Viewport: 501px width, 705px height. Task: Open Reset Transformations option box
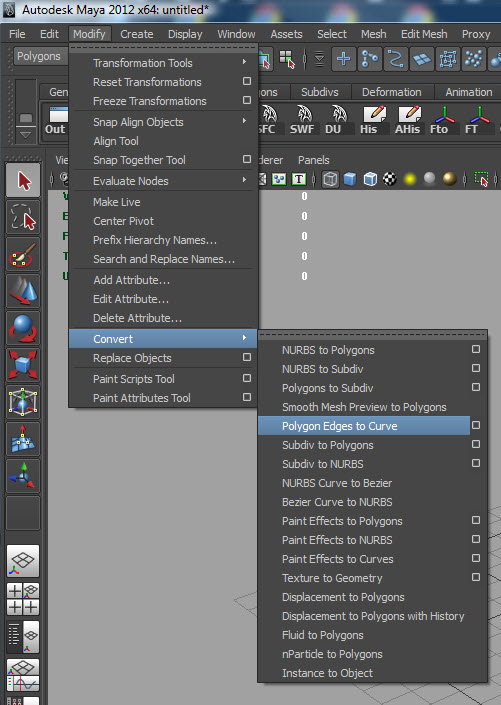[247, 81]
